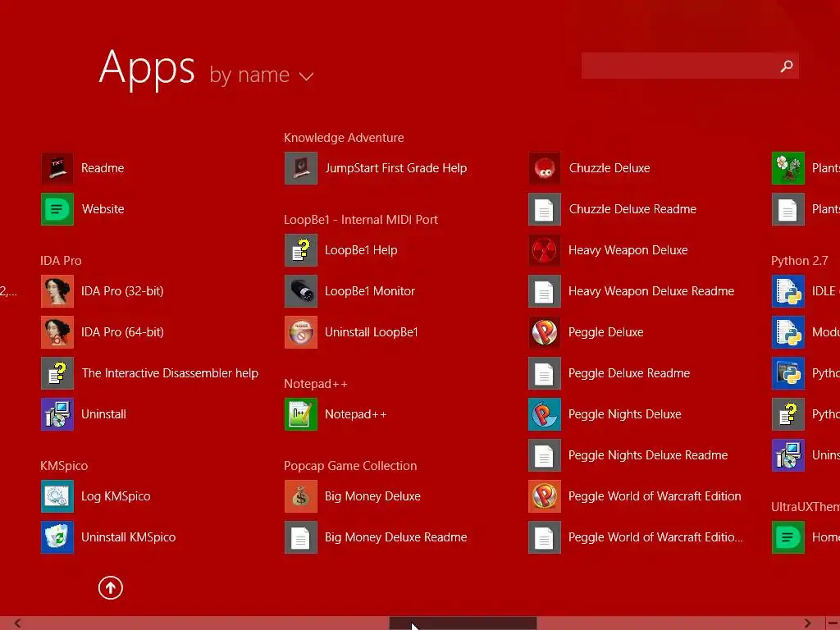This screenshot has width=840, height=630.
Task: Open the 'by name' sort dropdown
Action: pyautogui.click(x=261, y=75)
